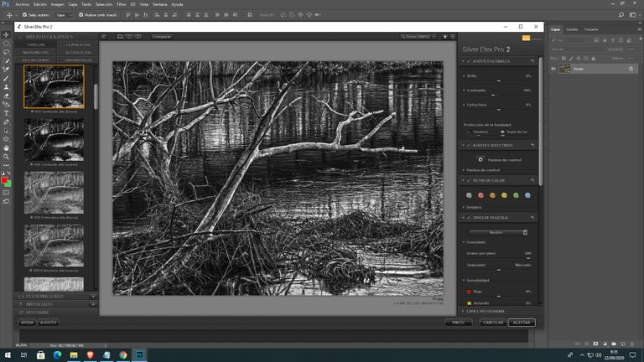Add a new adjustment layer icon

point(605,344)
